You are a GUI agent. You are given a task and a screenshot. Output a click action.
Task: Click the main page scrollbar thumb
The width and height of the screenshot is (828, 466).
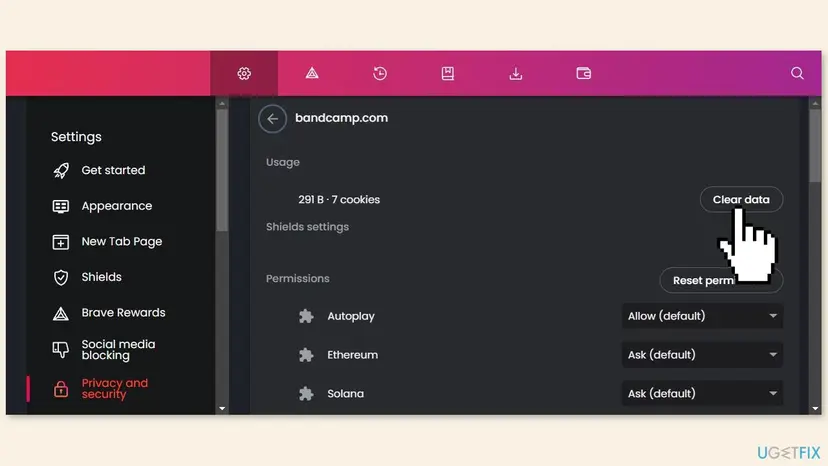[815, 146]
